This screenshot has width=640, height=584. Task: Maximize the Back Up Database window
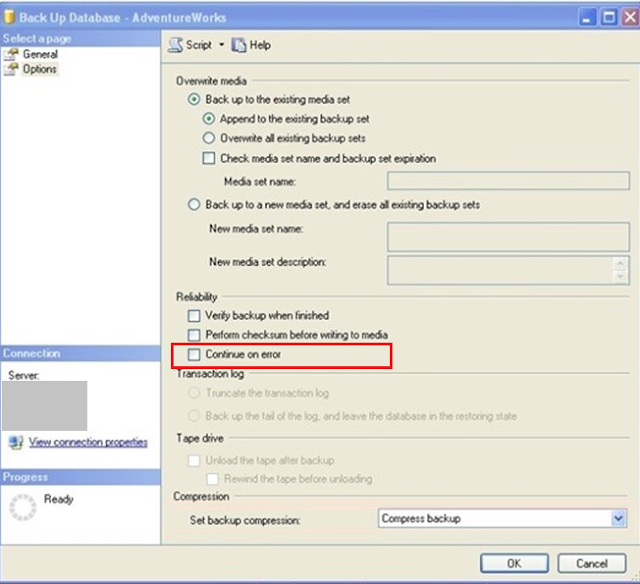click(x=609, y=17)
